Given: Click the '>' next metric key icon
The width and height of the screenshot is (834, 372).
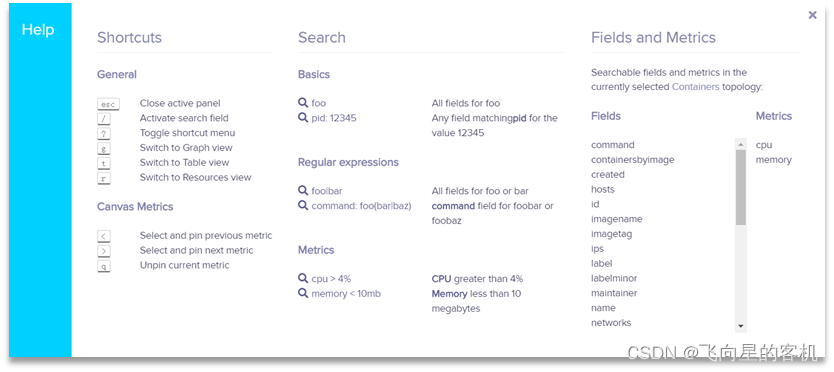Looking at the screenshot, I should pyautogui.click(x=104, y=251).
